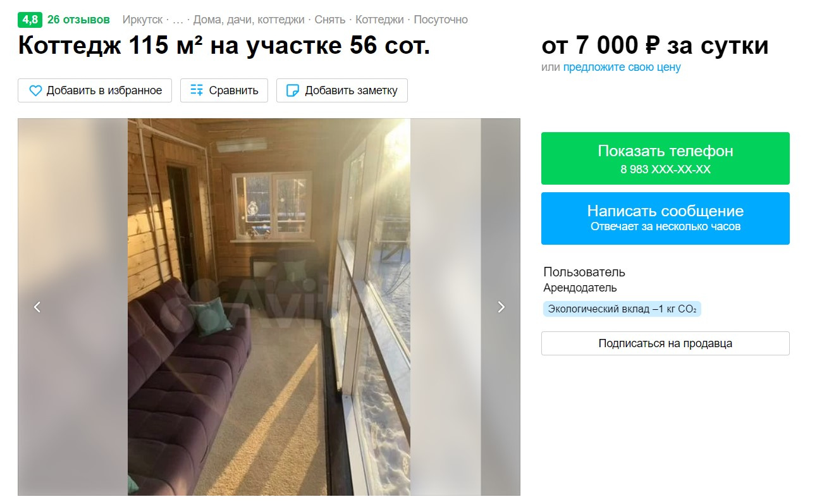Viewport: 829px width, 504px height.
Task: Open the Коттеджи breadcrumb category
Action: [x=379, y=20]
